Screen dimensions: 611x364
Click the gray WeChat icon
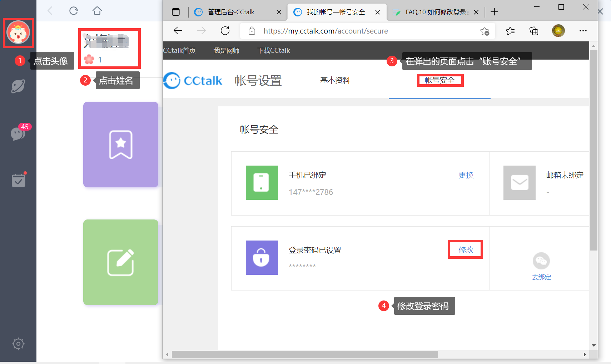pos(541,261)
